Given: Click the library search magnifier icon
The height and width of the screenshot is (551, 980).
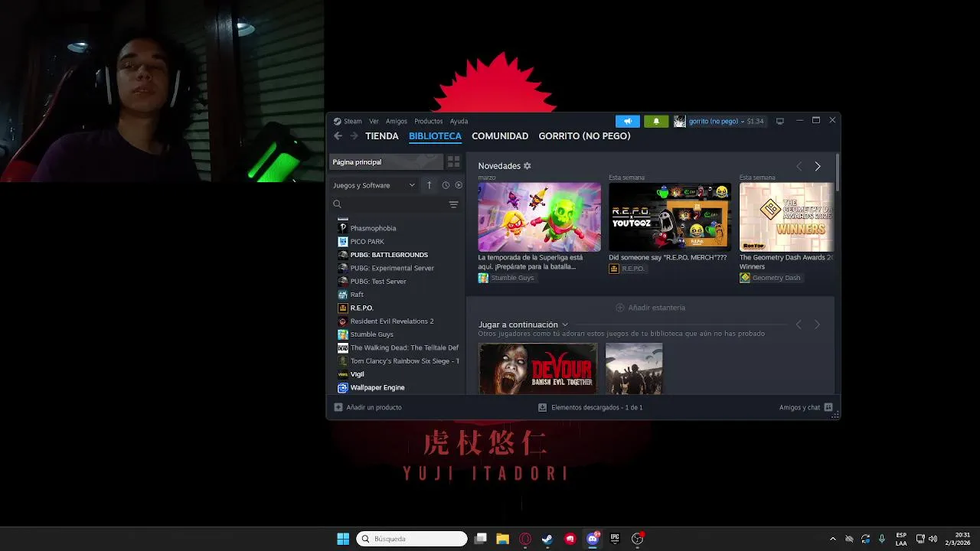Looking at the screenshot, I should [x=337, y=204].
